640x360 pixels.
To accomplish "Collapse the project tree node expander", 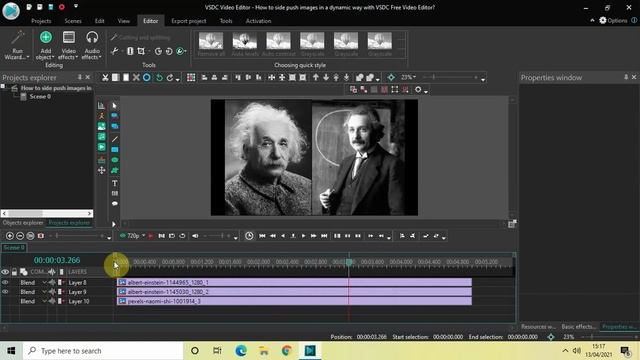I will 3,87.
